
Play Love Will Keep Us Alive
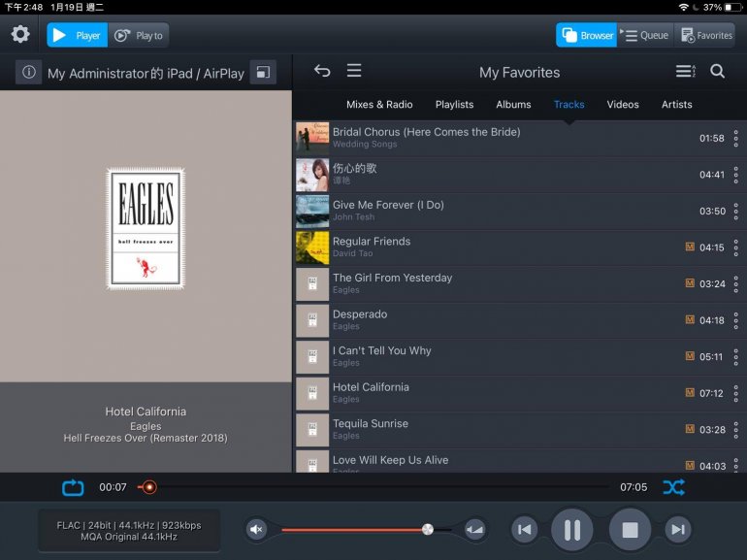(x=520, y=461)
